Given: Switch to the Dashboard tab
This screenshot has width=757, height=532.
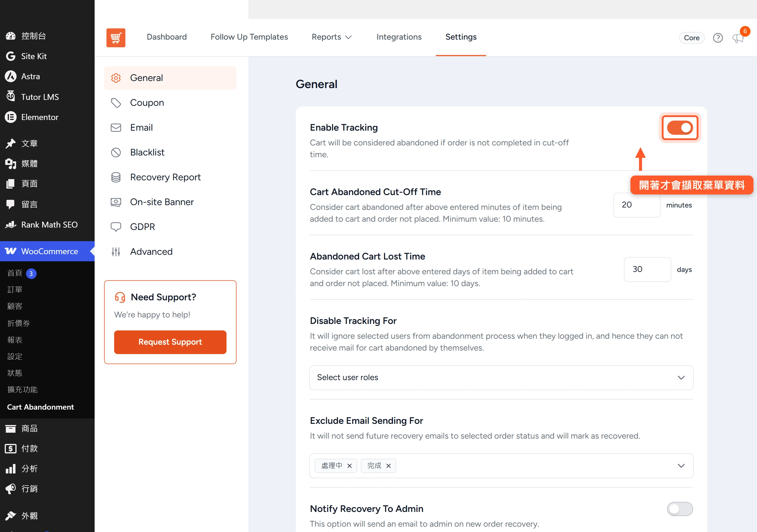Looking at the screenshot, I should coord(167,37).
